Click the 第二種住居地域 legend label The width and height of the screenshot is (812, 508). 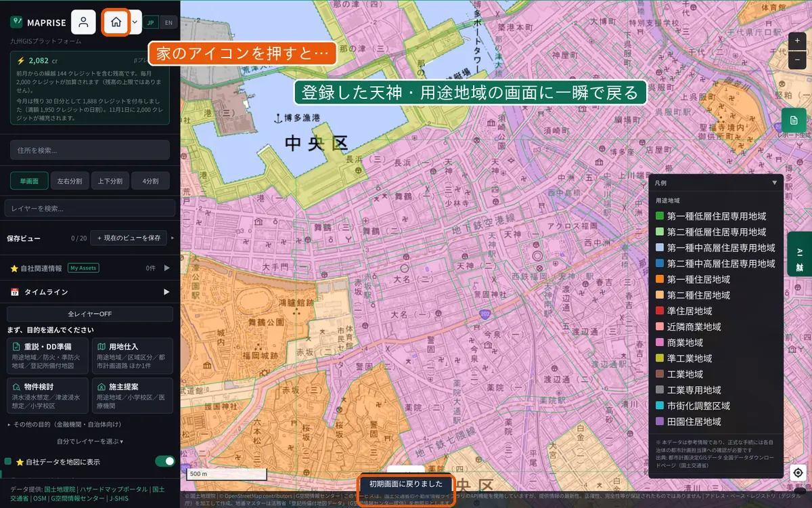pos(698,295)
